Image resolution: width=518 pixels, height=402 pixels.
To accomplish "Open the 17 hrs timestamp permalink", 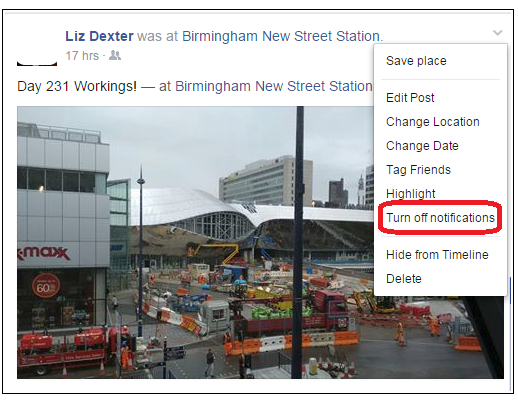I will click(82, 56).
